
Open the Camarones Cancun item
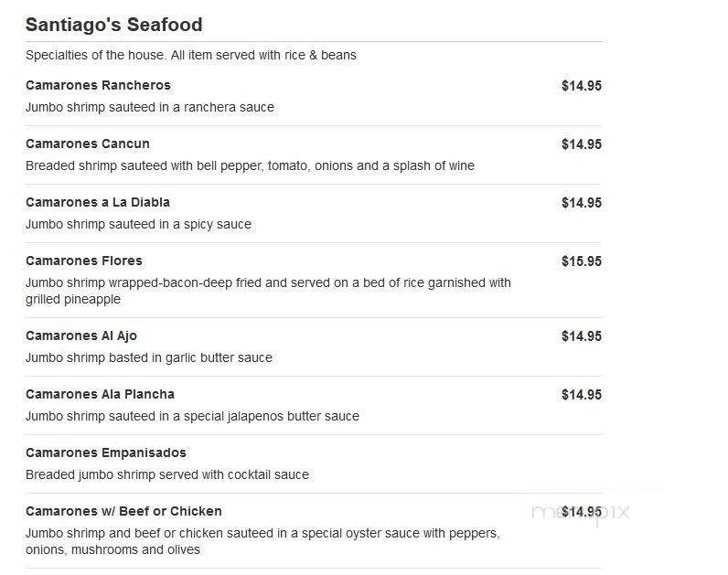88,144
